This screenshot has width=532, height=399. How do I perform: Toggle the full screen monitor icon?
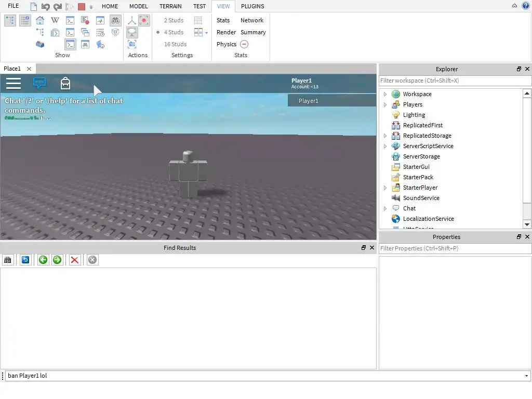132,32
